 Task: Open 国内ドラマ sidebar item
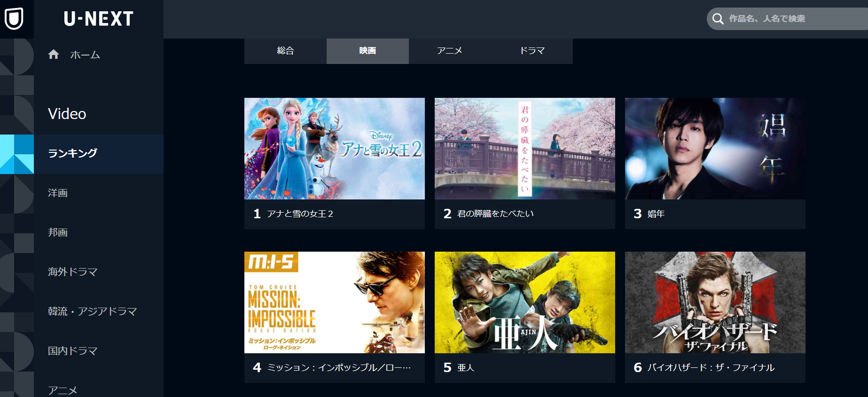(x=99, y=351)
